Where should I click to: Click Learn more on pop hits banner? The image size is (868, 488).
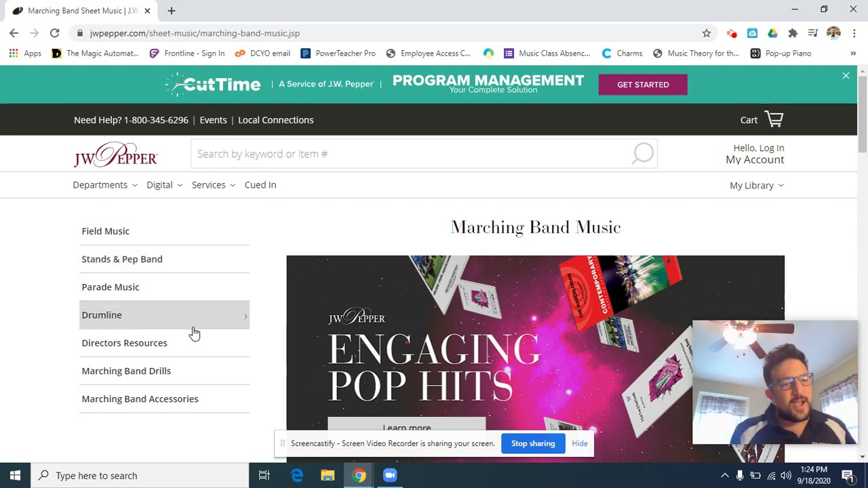click(x=407, y=427)
